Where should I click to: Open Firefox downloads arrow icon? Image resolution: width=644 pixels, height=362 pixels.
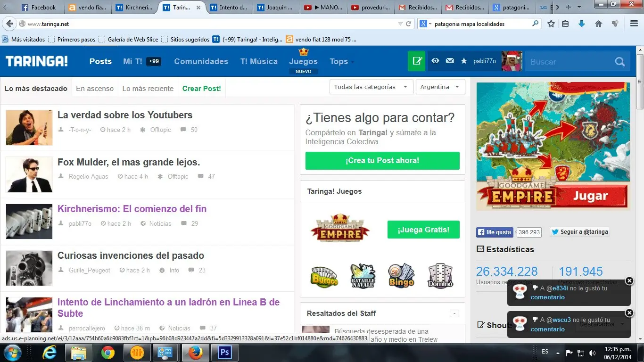(x=582, y=24)
